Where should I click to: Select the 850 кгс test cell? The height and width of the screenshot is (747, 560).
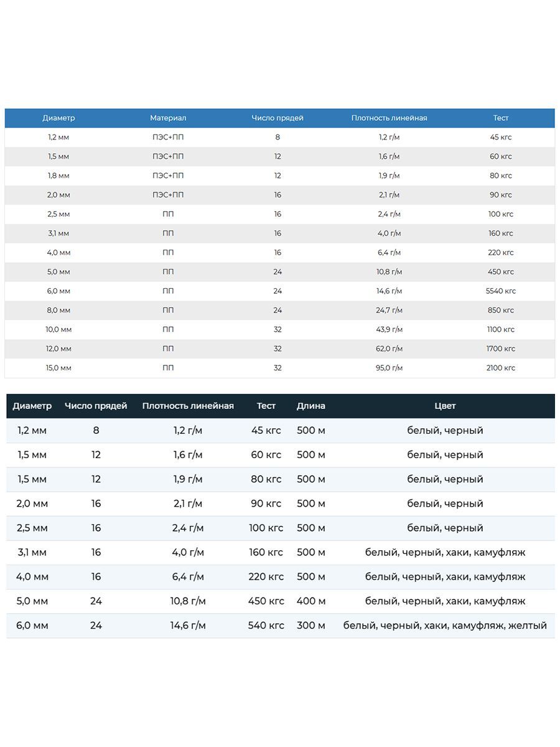501,310
